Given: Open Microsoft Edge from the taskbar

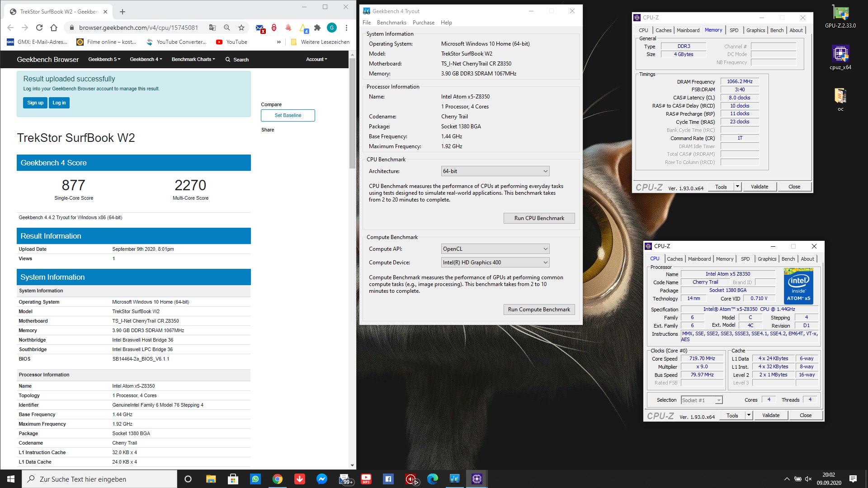Looking at the screenshot, I should pyautogui.click(x=433, y=479).
